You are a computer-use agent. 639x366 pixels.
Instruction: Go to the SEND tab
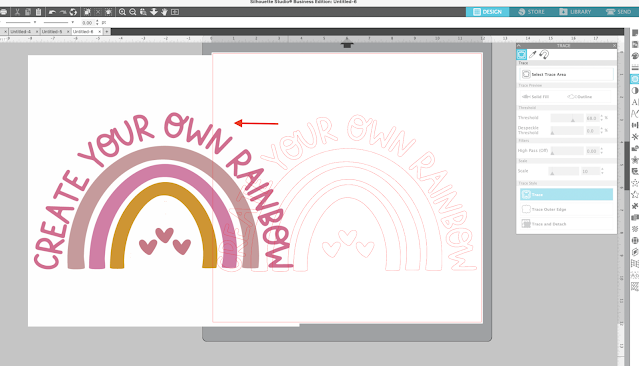[x=618, y=12]
